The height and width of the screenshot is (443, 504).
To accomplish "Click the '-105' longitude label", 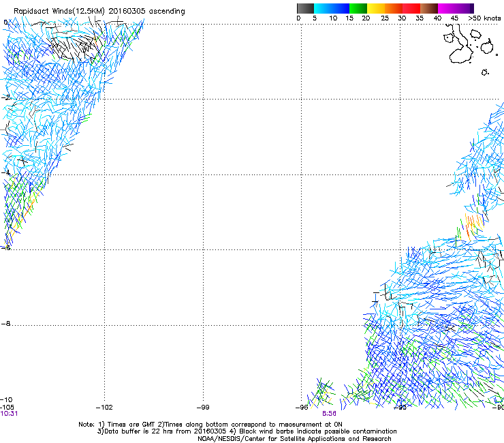I will click(7, 407).
